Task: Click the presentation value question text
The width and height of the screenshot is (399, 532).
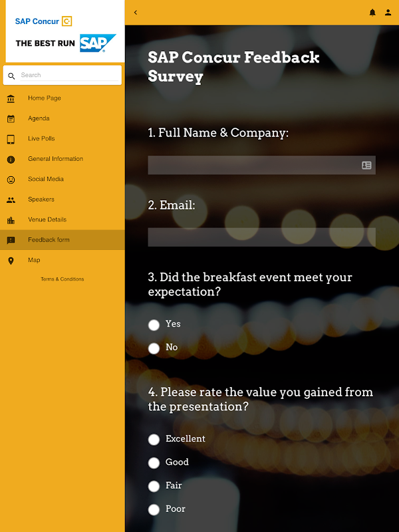Action: (x=261, y=399)
